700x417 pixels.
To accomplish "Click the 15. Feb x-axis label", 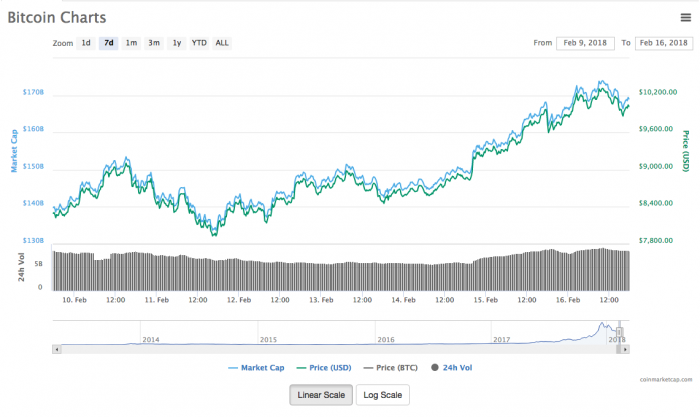I will tap(485, 300).
